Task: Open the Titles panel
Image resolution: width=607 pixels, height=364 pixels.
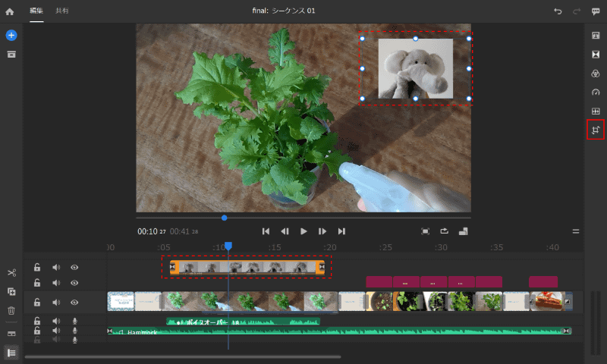Action: (x=596, y=36)
